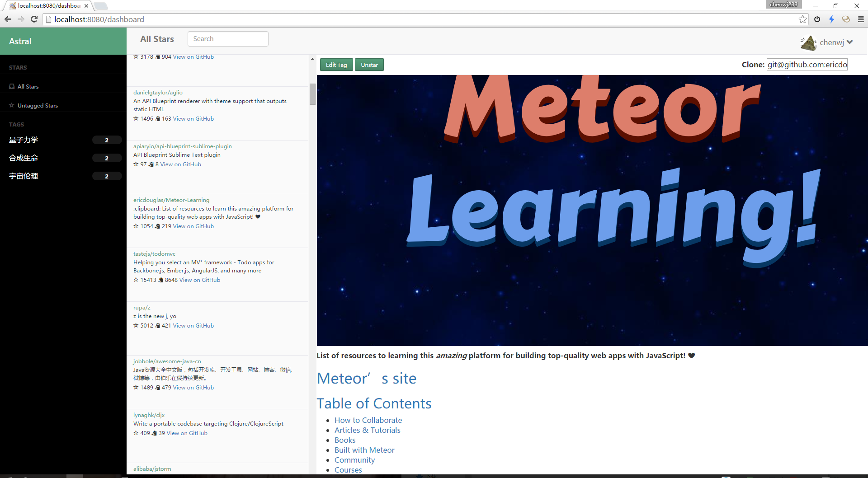Bookmark this page with the star icon
Viewport: 868px width, 478px height.
pyautogui.click(x=802, y=19)
